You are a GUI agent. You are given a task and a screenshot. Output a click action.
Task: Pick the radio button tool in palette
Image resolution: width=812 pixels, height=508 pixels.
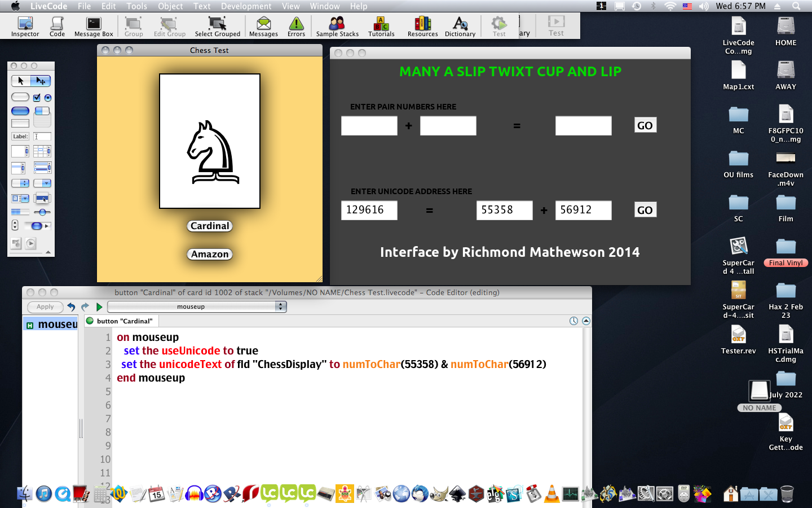click(47, 98)
